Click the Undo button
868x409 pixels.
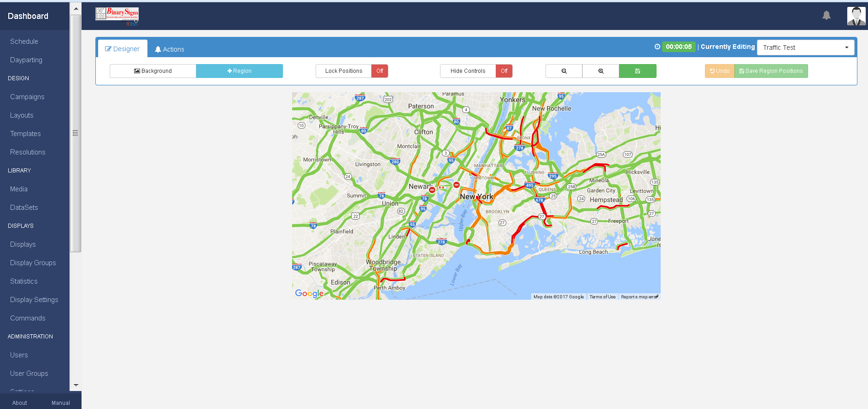[x=720, y=71]
